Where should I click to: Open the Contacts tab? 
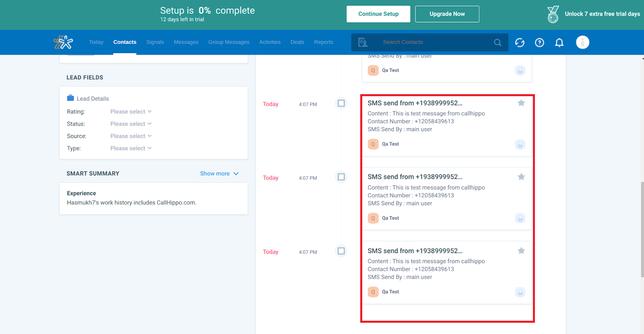coord(125,42)
